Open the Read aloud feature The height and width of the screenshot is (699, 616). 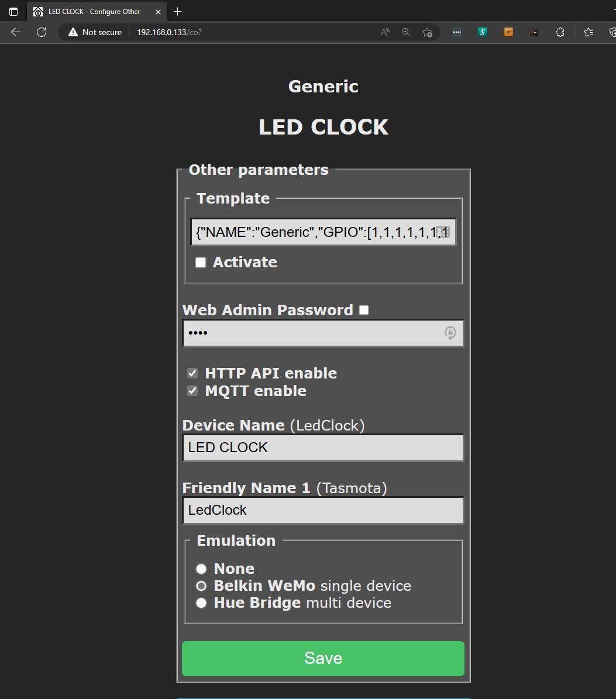coord(384,32)
